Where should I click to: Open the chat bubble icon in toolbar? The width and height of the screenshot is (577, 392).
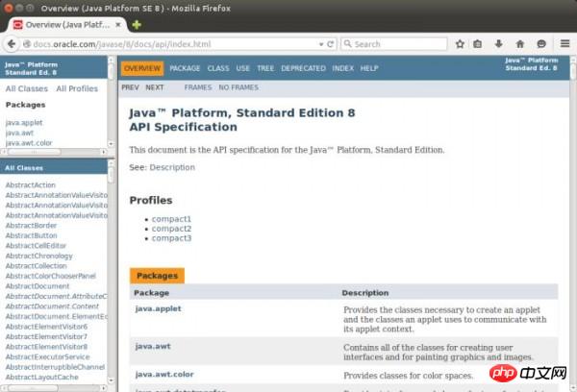coord(541,44)
